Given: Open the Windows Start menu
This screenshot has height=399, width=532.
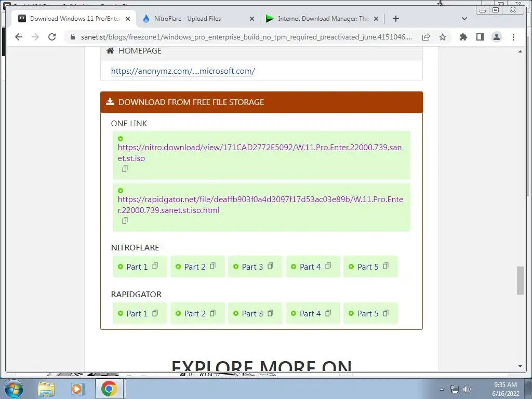Looking at the screenshot, I should point(14,389).
